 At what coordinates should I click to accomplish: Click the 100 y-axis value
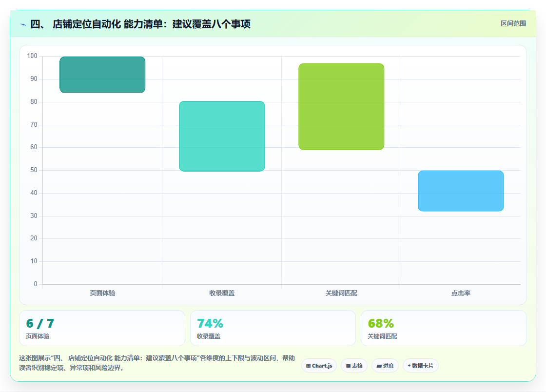pos(32,56)
